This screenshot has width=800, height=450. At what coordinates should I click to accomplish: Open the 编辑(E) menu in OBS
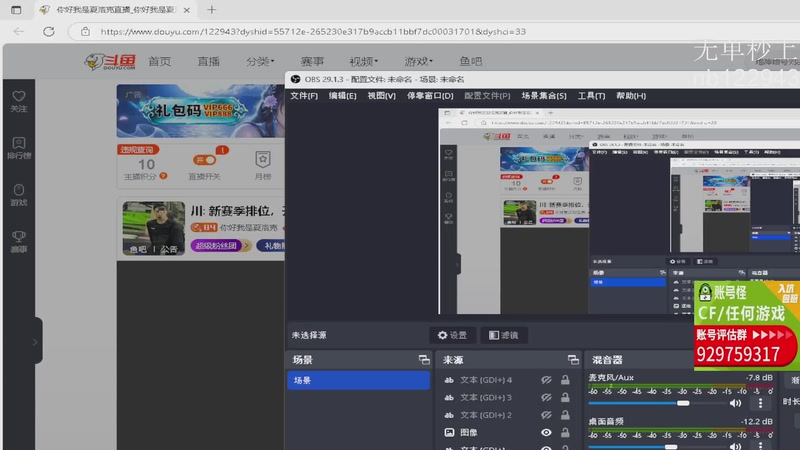pyautogui.click(x=342, y=96)
